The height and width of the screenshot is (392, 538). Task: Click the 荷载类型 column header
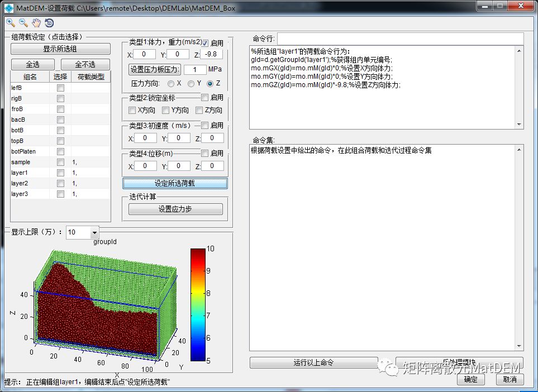click(91, 77)
